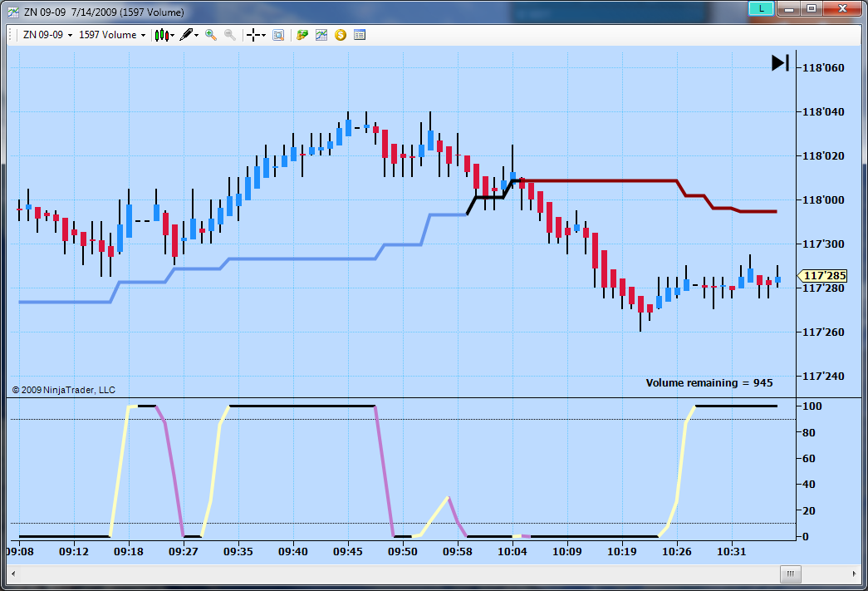868x591 pixels.
Task: Expand the chart style dropdown arrow
Action: pyautogui.click(x=173, y=36)
